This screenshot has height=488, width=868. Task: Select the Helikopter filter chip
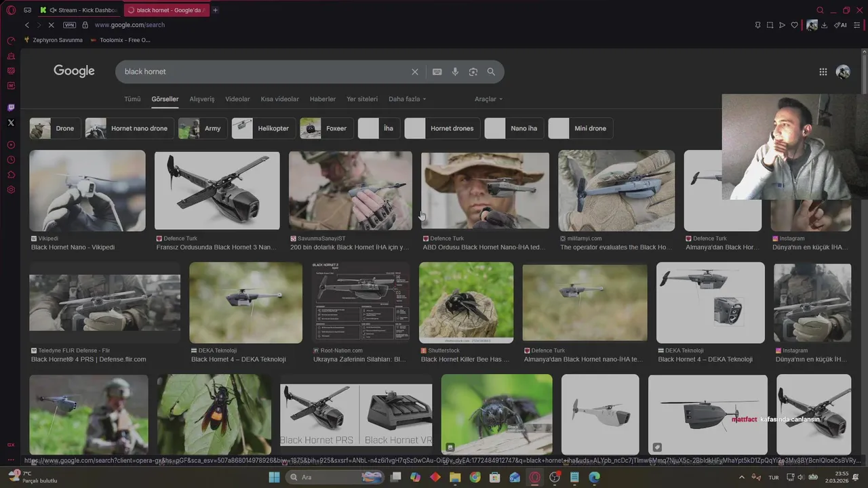click(x=263, y=128)
